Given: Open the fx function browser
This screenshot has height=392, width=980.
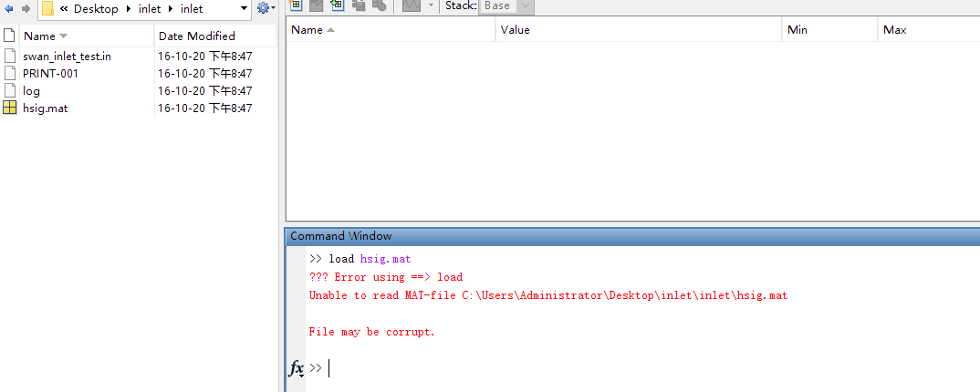Looking at the screenshot, I should pyautogui.click(x=296, y=368).
